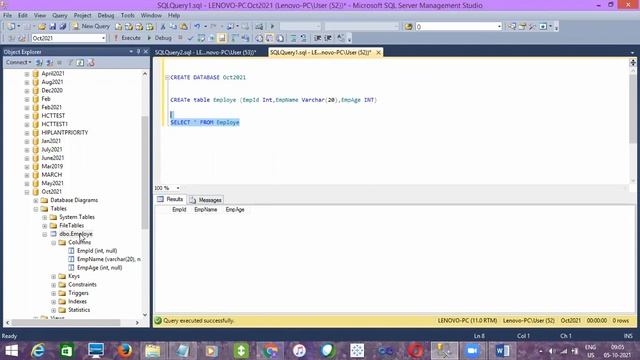Select the EmpName column node
This screenshot has height=360, width=640.
109,259
